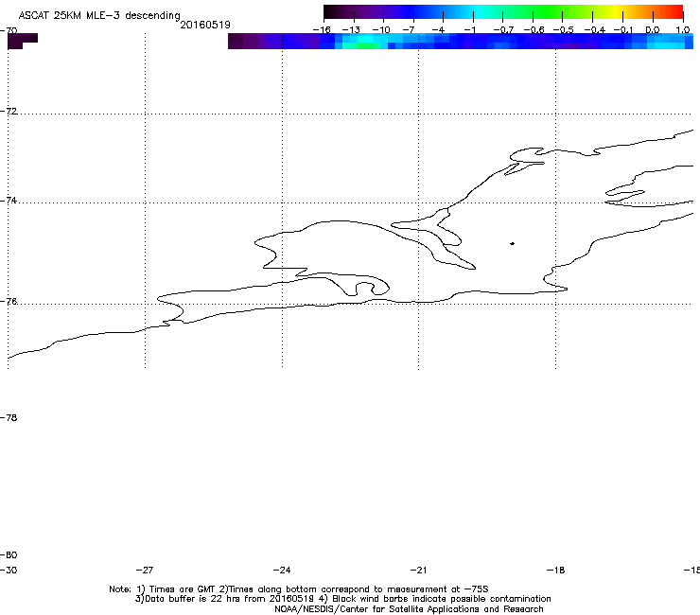700x615 pixels.
Task: Click the color bar label '-0.6'
Action: (534, 30)
